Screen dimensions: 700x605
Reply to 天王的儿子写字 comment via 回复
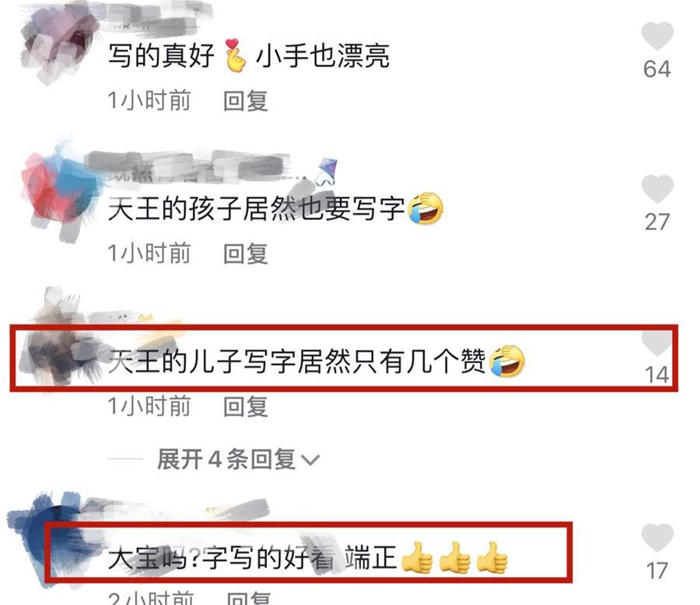click(x=246, y=406)
